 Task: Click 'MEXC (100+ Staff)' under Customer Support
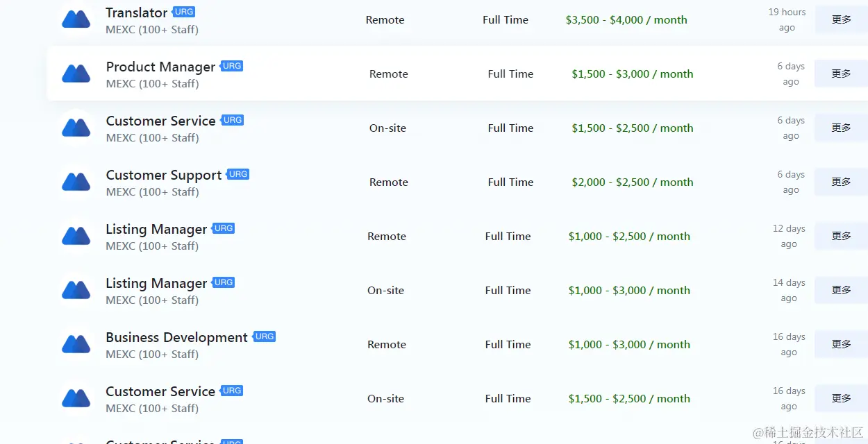coord(152,192)
